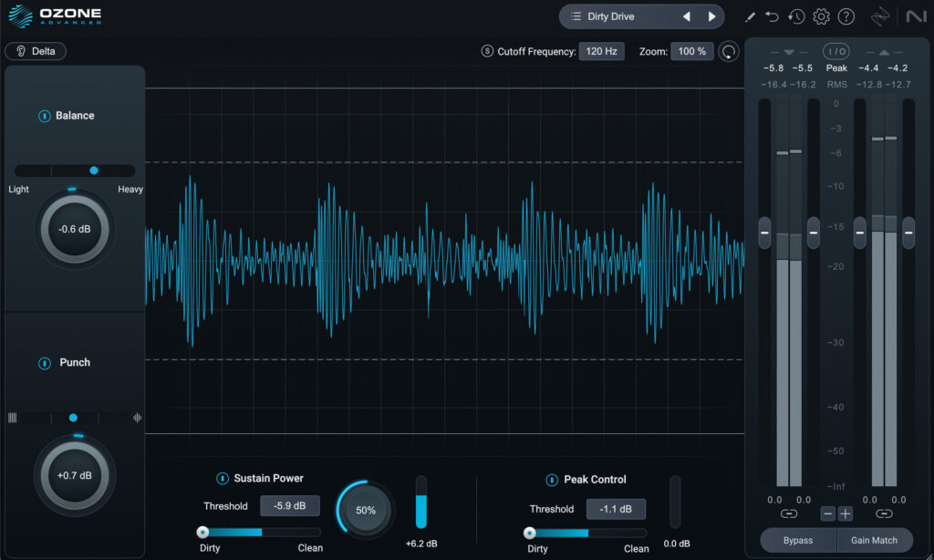Viewport: 934px width, 560px height.
Task: Click the Peak label in the meter panel
Action: tap(836, 67)
